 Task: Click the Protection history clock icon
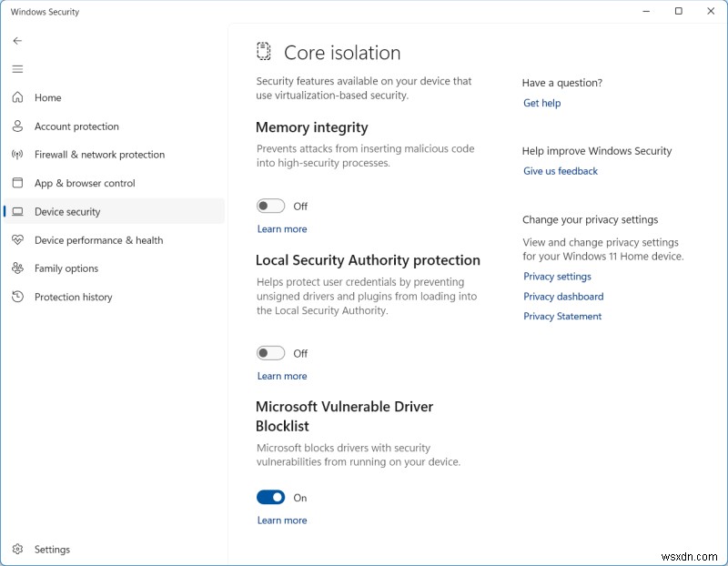point(17,297)
